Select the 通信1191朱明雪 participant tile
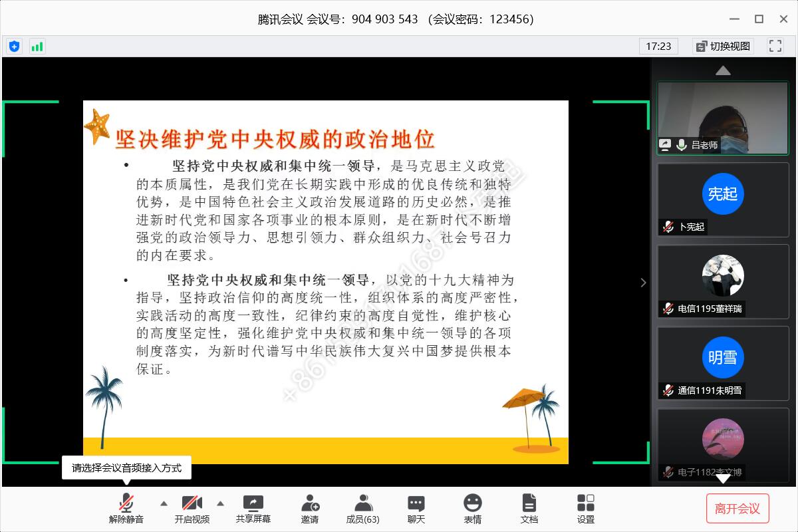The height and width of the screenshot is (532, 798). [x=723, y=362]
